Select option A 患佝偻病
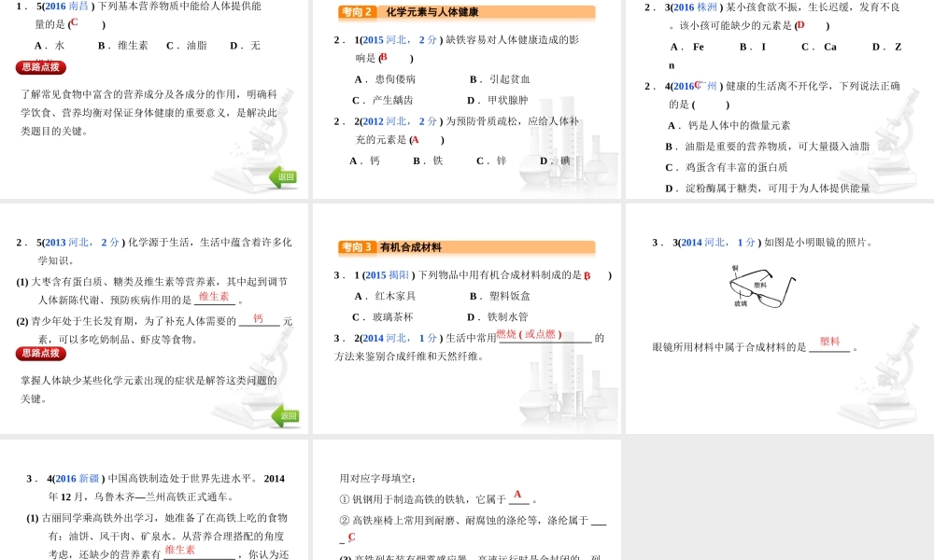934x560 pixels. pos(385,79)
